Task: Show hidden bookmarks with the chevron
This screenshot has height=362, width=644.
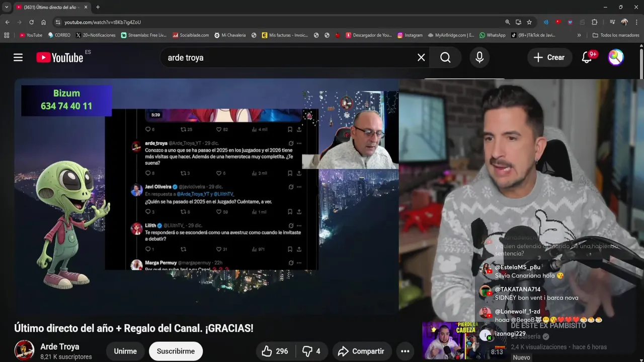Action: pos(579,35)
